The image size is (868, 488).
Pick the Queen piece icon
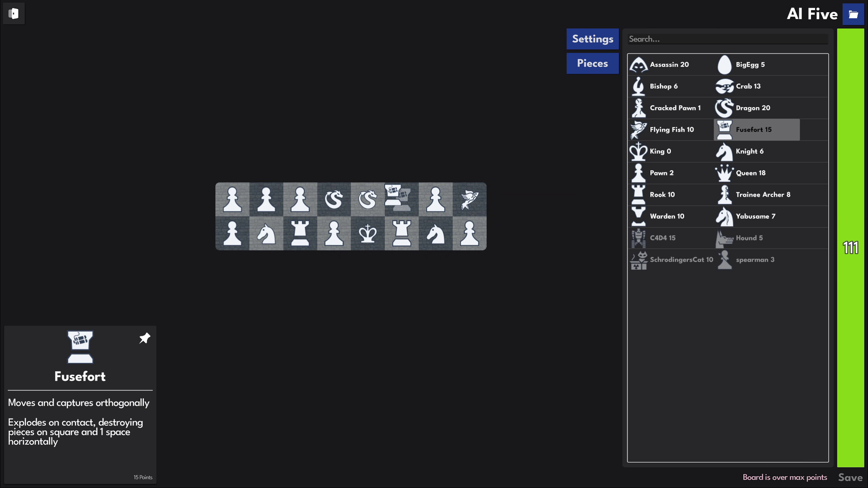(725, 173)
